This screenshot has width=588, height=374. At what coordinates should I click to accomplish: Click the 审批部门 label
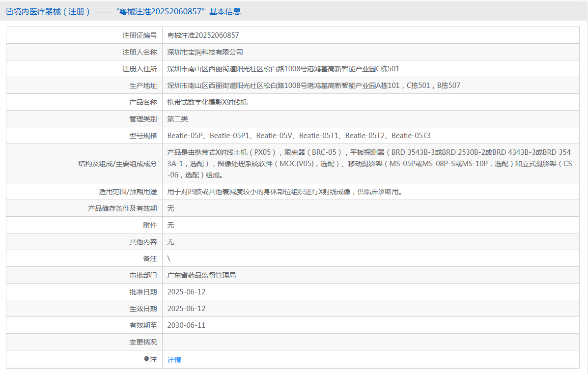pos(143,275)
